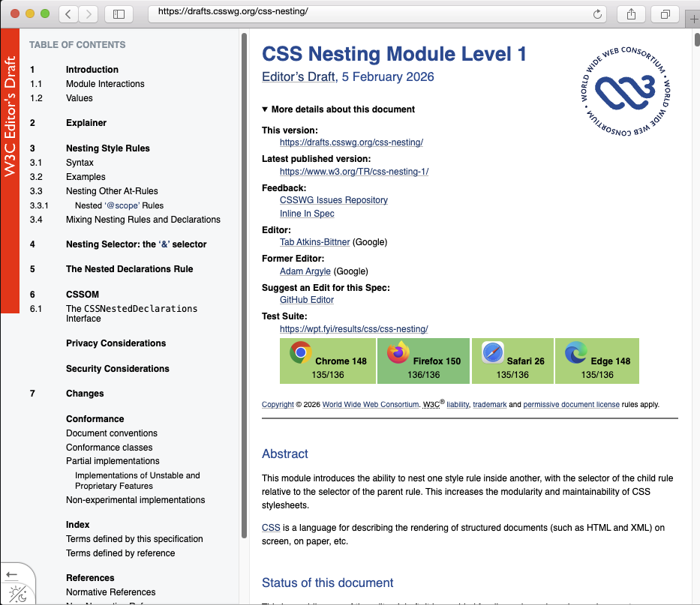This screenshot has width=700, height=605.
Task: Show all tabs overview button
Action: 665,14
